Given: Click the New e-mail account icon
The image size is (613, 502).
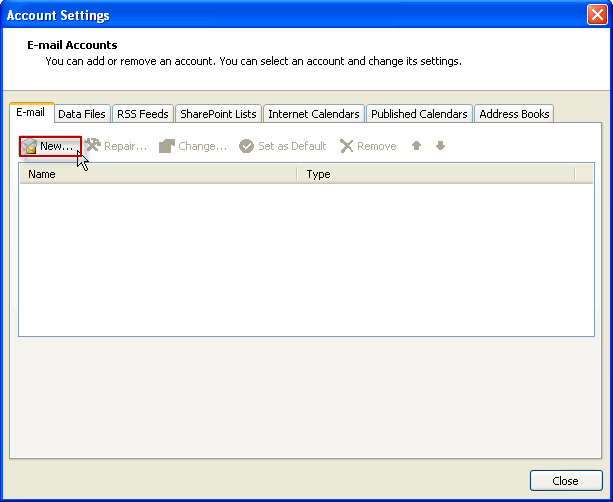Looking at the screenshot, I should coord(30,147).
